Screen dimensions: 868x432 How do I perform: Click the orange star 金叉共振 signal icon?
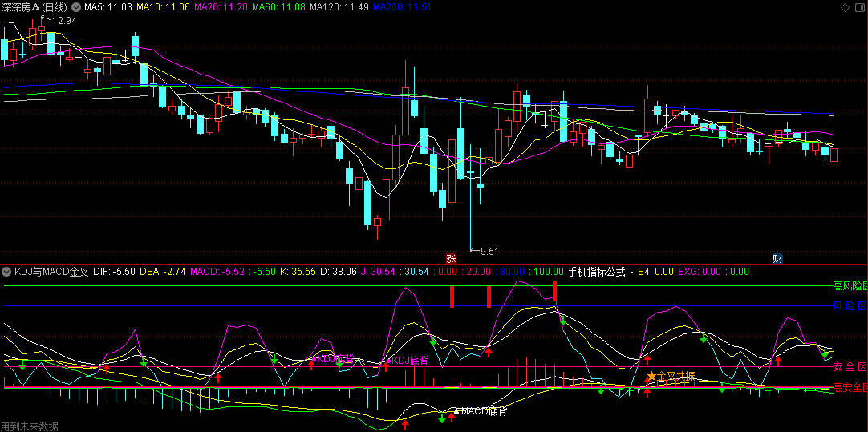651,376
